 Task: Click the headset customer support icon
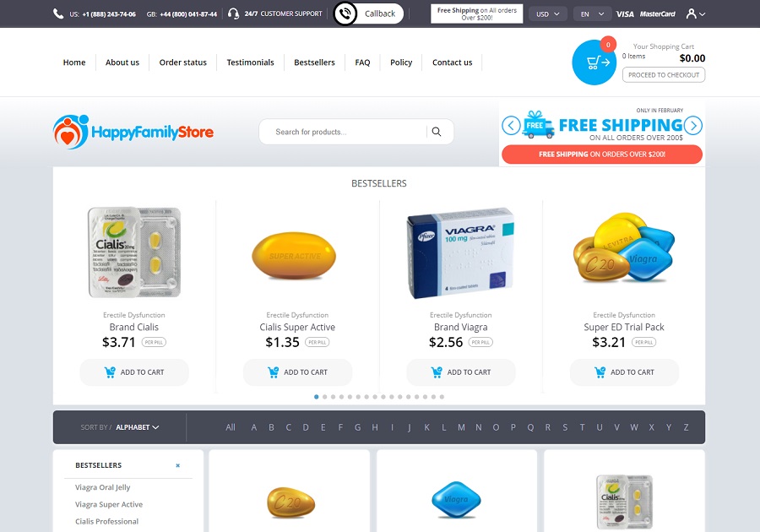pos(233,14)
